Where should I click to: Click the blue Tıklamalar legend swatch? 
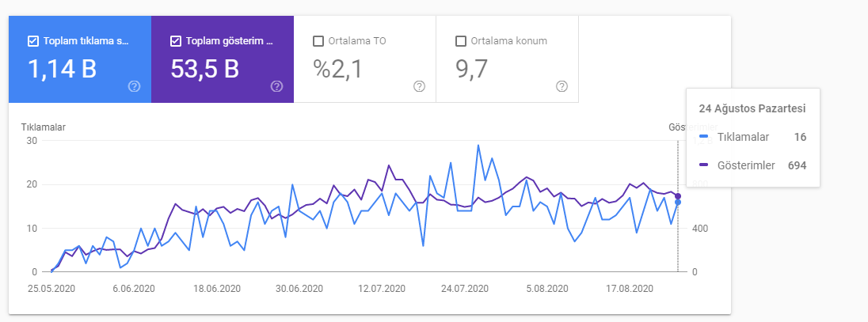pyautogui.click(x=704, y=137)
